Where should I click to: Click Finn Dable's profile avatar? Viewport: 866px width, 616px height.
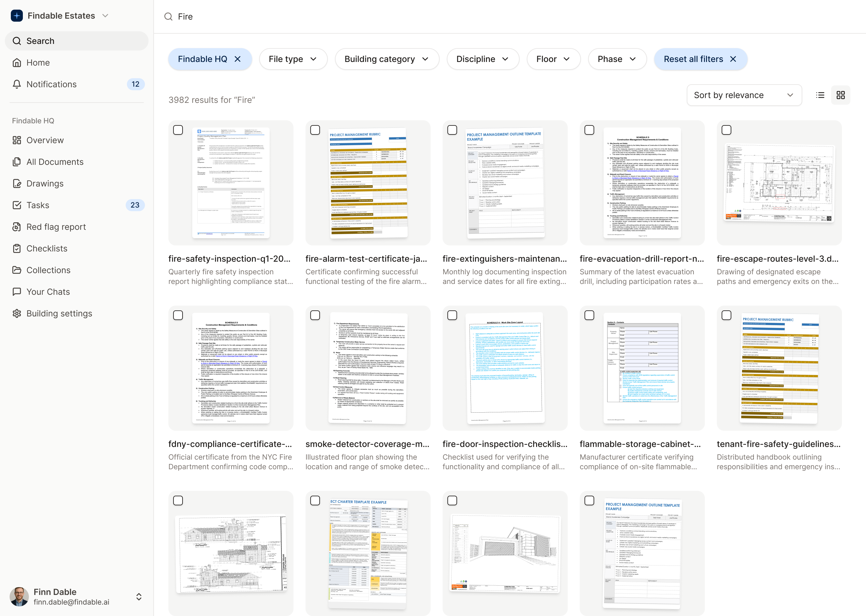(x=19, y=597)
